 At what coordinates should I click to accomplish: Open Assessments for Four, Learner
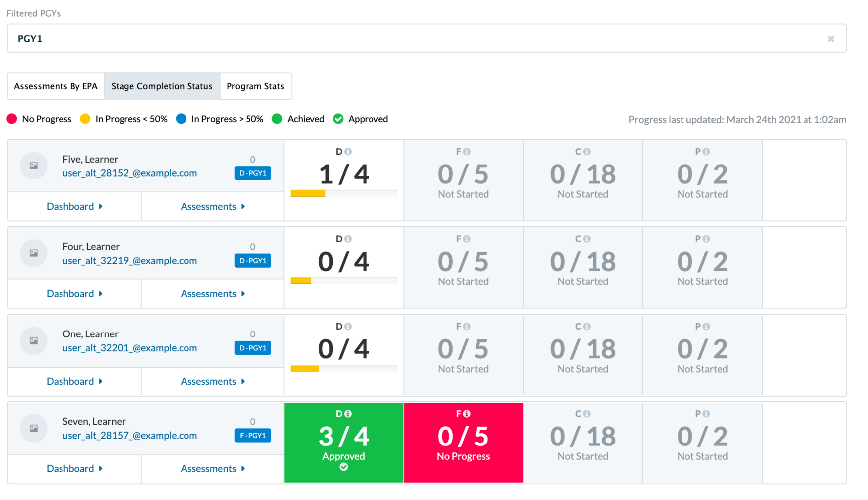[x=213, y=294]
